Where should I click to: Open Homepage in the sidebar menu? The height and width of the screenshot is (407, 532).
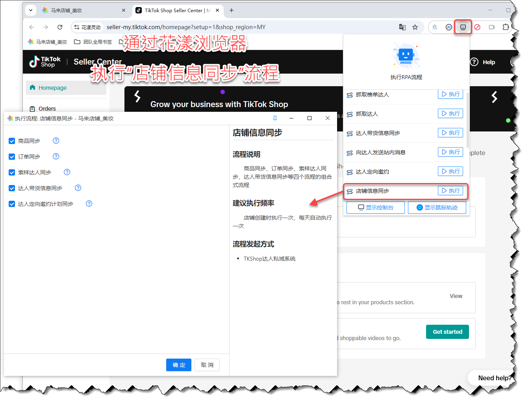pyautogui.click(x=66, y=88)
